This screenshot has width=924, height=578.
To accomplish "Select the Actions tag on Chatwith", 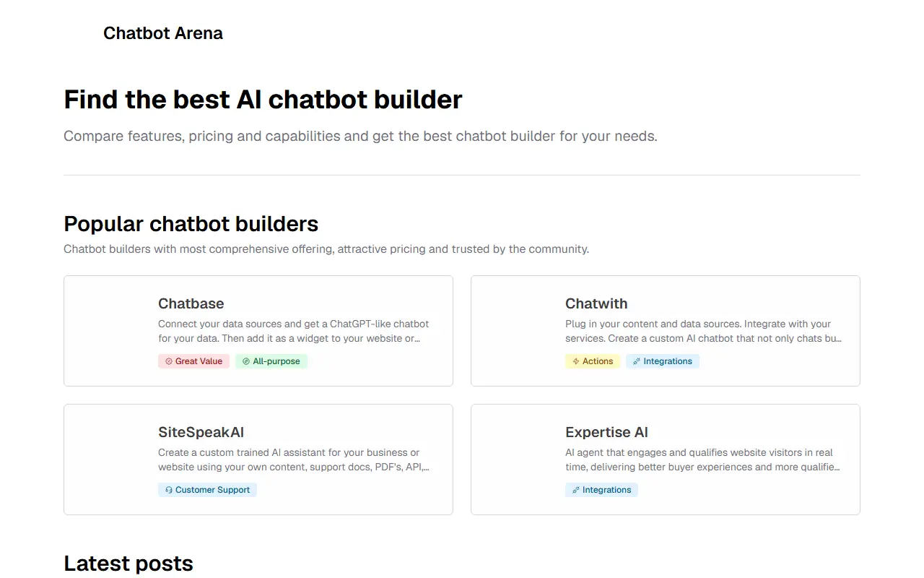I will coord(593,361).
